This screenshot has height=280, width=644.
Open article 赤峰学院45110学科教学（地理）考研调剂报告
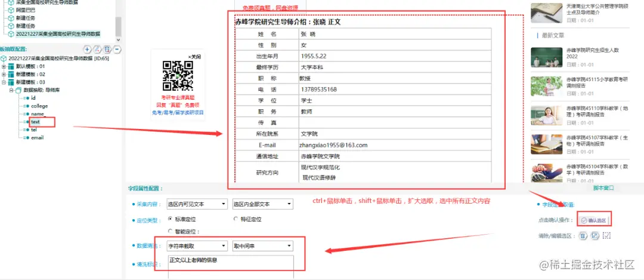[596, 112]
